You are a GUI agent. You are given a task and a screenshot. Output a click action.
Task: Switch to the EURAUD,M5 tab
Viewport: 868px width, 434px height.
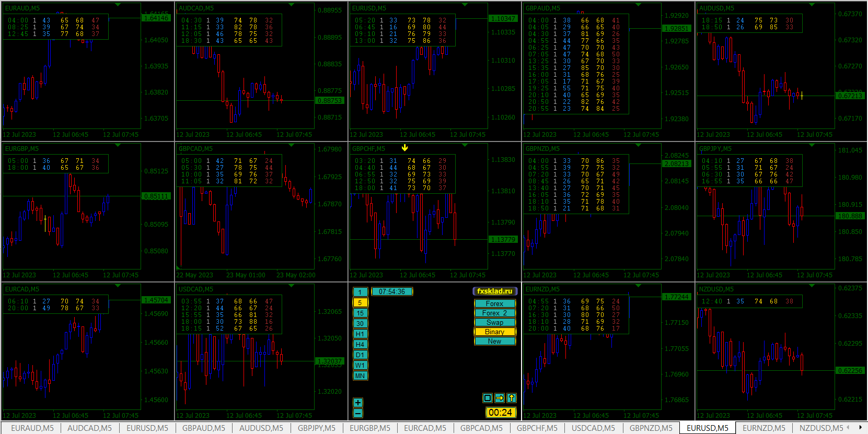(x=32, y=428)
